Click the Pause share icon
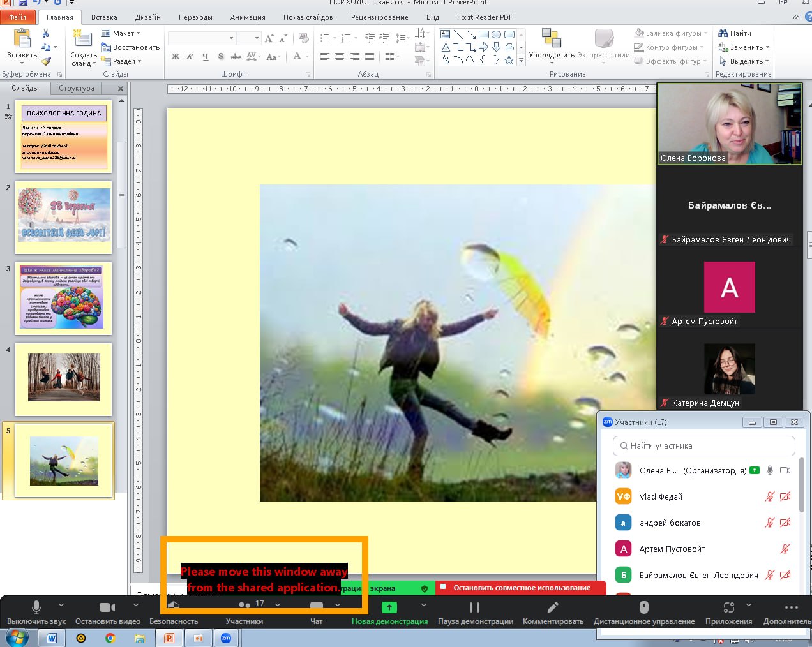Image resolution: width=812 pixels, height=647 pixels. [x=475, y=607]
